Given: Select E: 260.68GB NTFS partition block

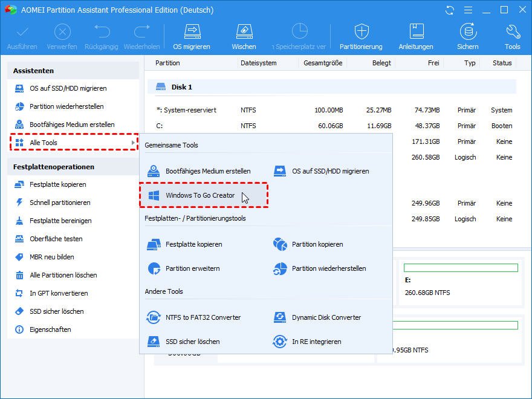Looking at the screenshot, I should (x=461, y=282).
